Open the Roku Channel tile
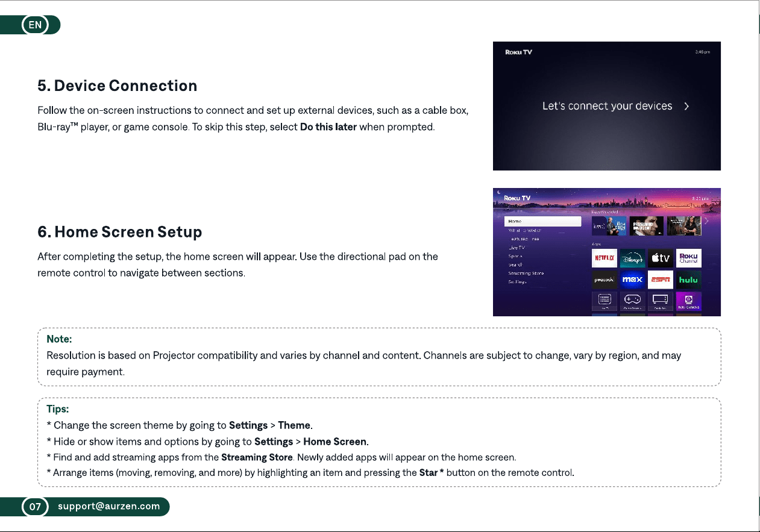The height and width of the screenshot is (532, 760). click(688, 258)
